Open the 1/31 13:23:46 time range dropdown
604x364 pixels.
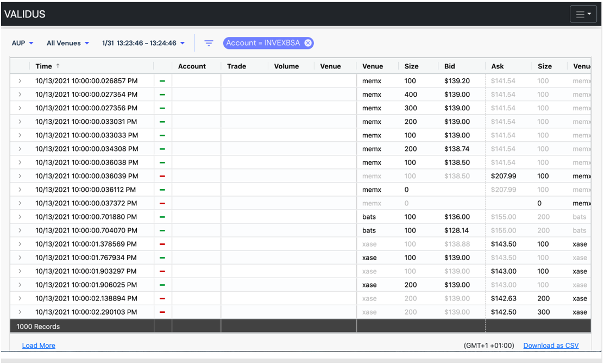click(143, 43)
